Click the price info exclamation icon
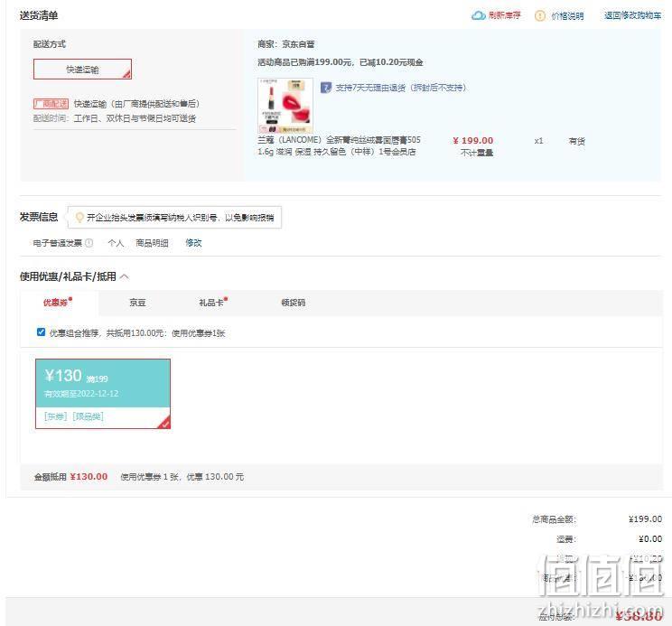Screen dimensions: 672x626 point(540,16)
